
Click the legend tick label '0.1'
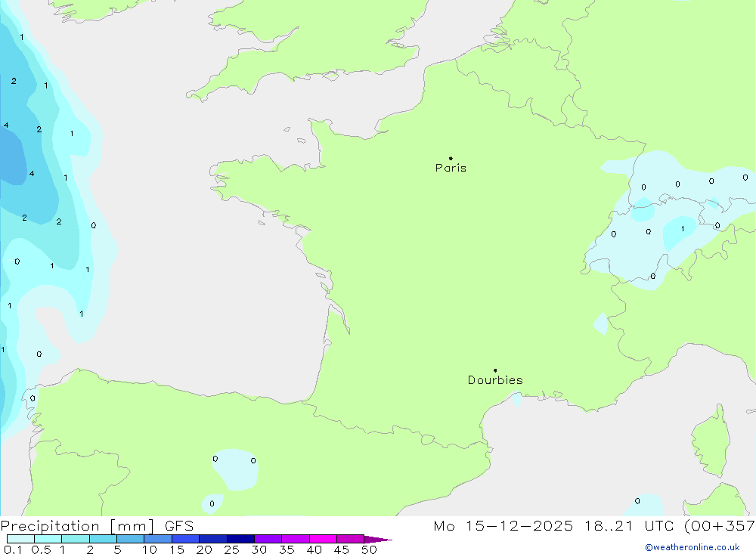[x=13, y=549]
